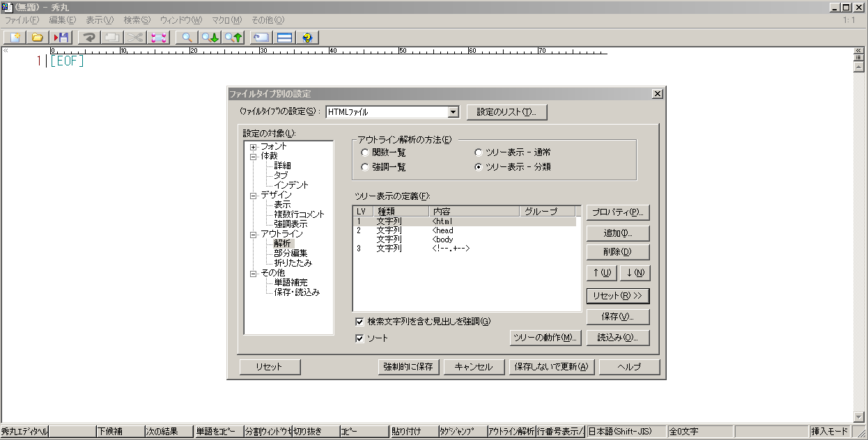Click the グループ column header
This screenshot has width=868, height=440.
pyautogui.click(x=548, y=211)
